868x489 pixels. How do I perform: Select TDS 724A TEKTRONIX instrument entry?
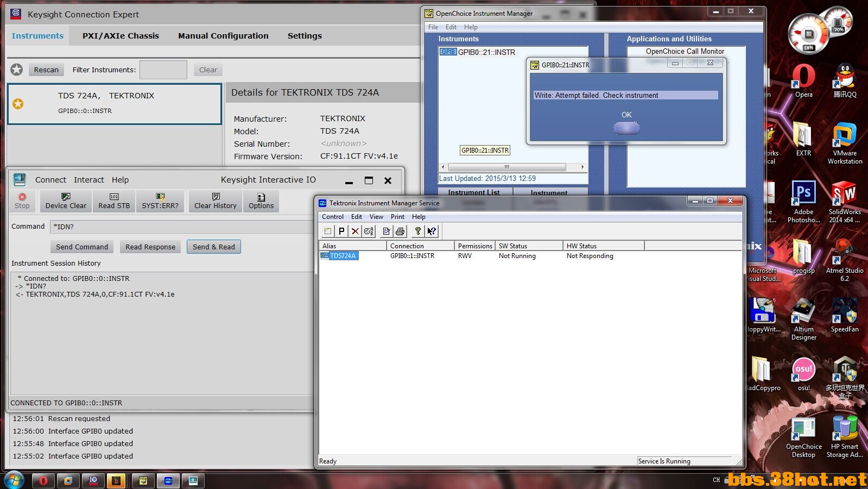click(x=115, y=103)
